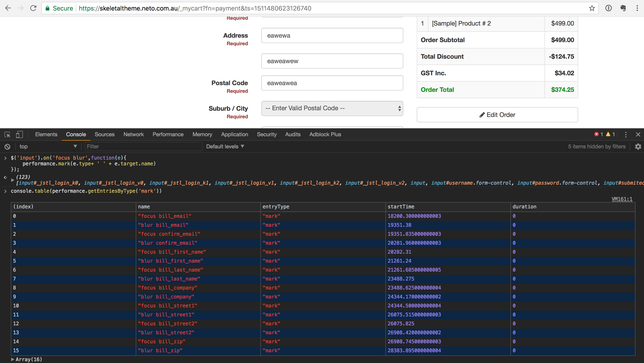Clear the console with the ban icon

click(7, 147)
